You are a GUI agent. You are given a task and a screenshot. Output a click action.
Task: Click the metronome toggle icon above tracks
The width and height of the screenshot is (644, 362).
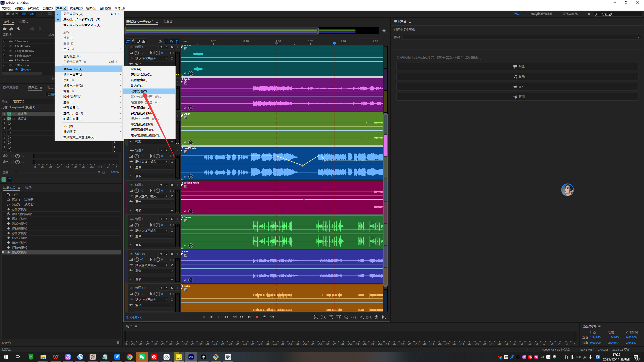point(160,41)
